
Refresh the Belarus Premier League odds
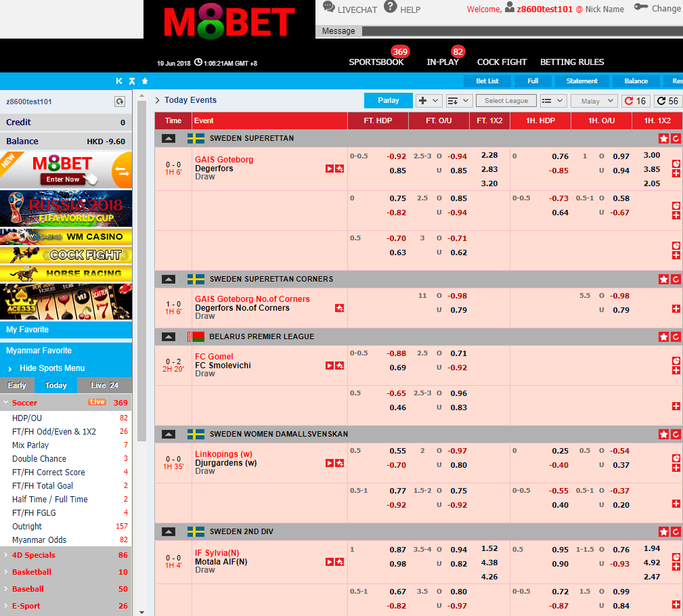[676, 336]
